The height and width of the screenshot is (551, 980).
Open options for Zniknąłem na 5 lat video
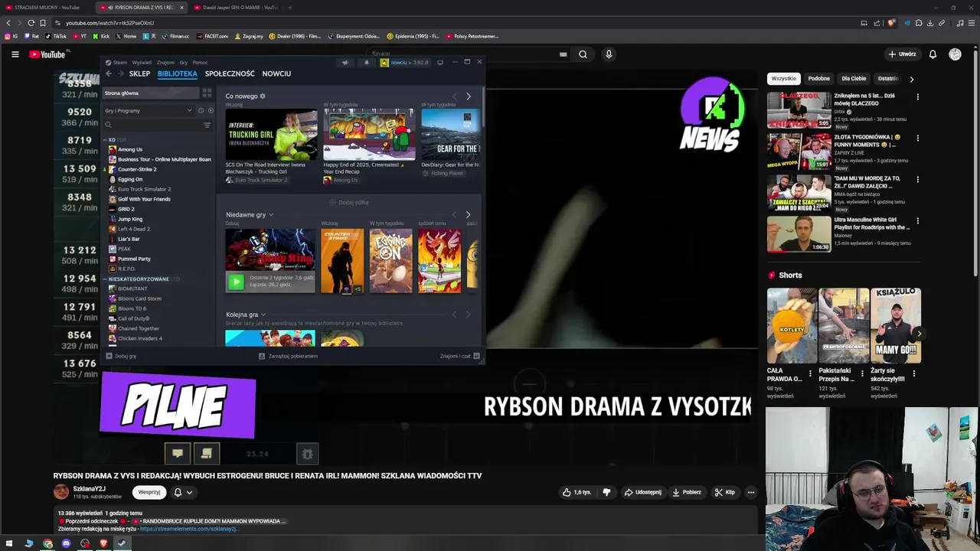pyautogui.click(x=917, y=97)
